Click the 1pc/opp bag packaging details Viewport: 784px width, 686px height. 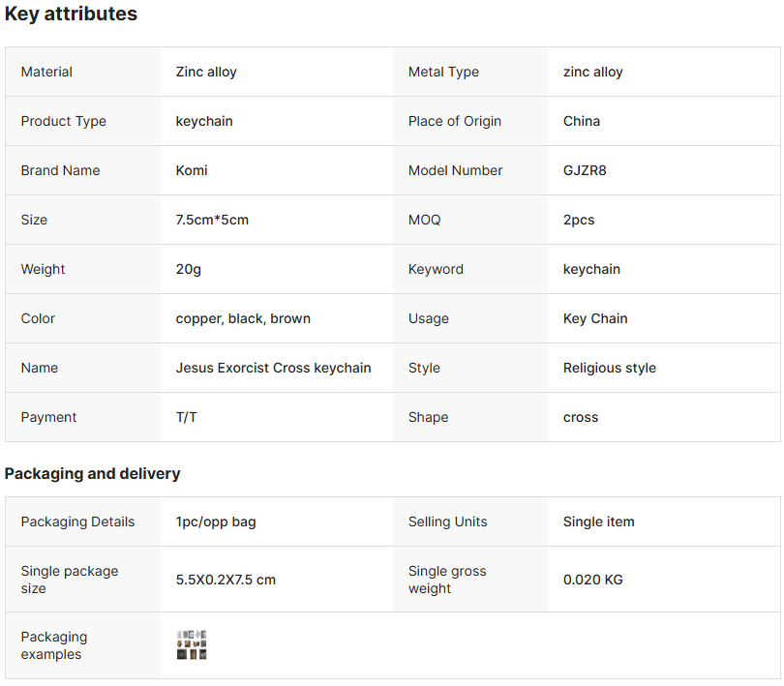216,522
